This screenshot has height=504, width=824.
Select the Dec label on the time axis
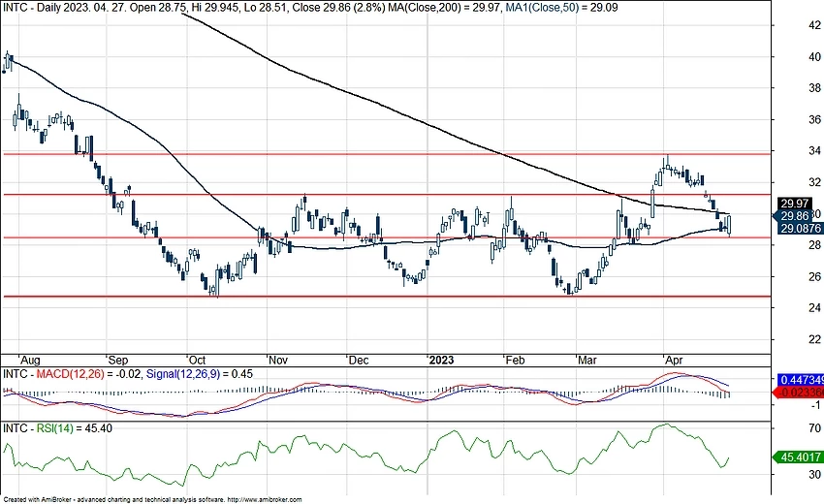[359, 361]
